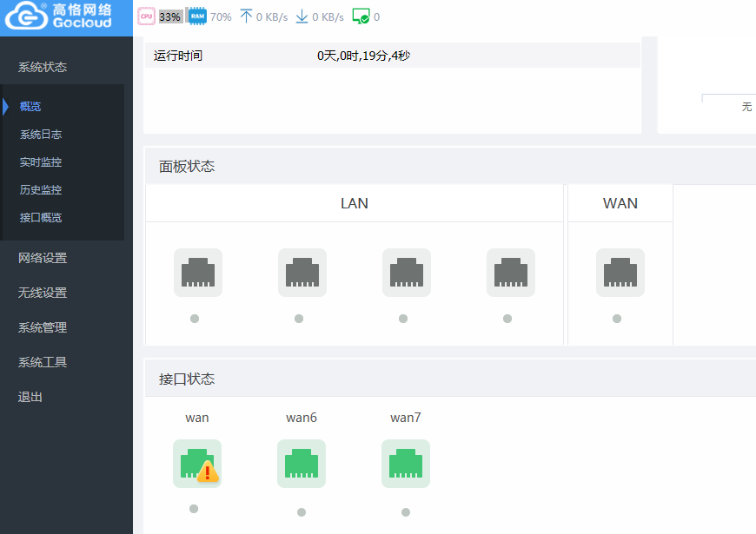Click the CPU usage icon
The image size is (756, 534).
point(146,16)
